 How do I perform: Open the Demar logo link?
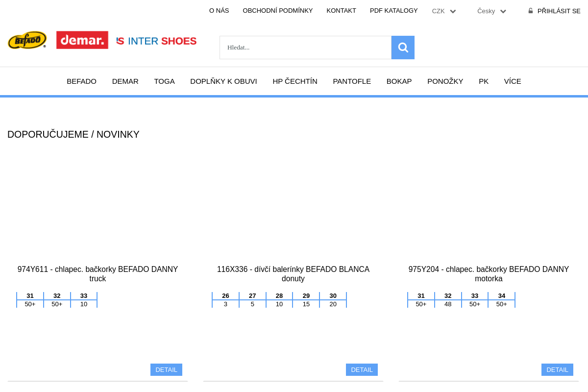click(82, 40)
